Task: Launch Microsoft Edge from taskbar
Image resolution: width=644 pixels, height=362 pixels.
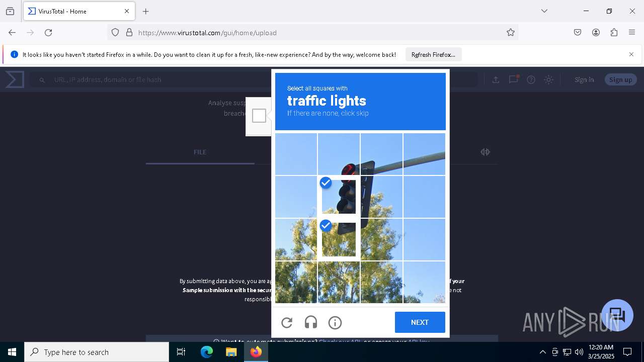Action: coord(207,352)
